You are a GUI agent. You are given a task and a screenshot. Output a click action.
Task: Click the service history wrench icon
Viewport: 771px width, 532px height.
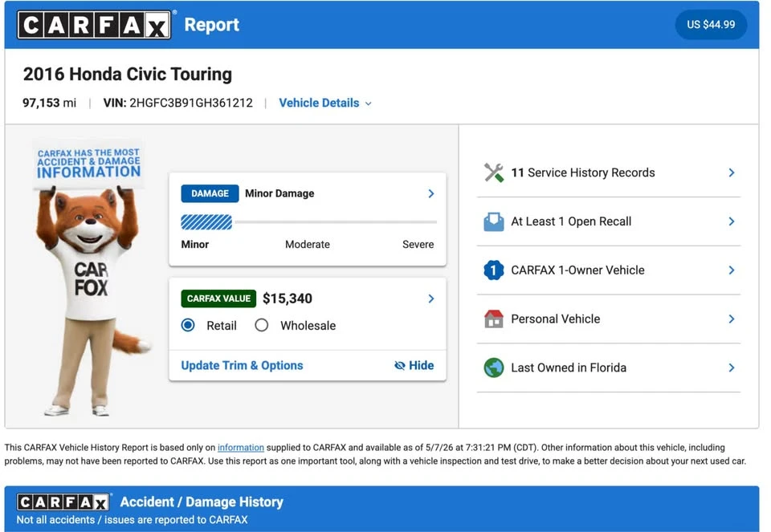(494, 173)
